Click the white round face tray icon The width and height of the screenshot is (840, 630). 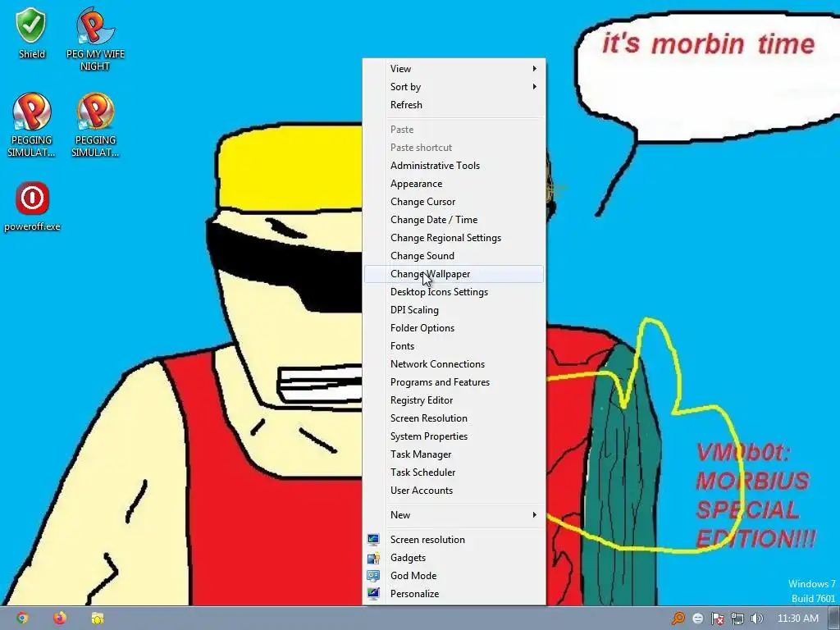[x=697, y=619]
